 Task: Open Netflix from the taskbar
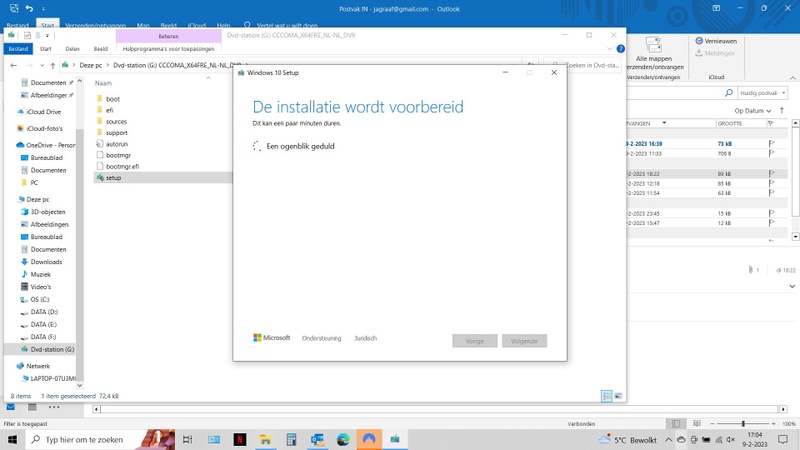tap(240, 439)
